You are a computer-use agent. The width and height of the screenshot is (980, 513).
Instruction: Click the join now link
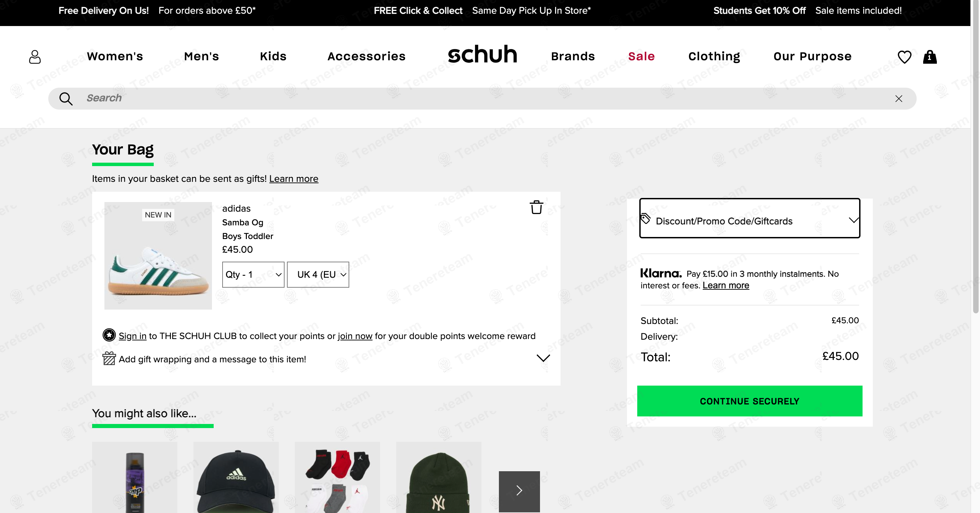tap(355, 336)
